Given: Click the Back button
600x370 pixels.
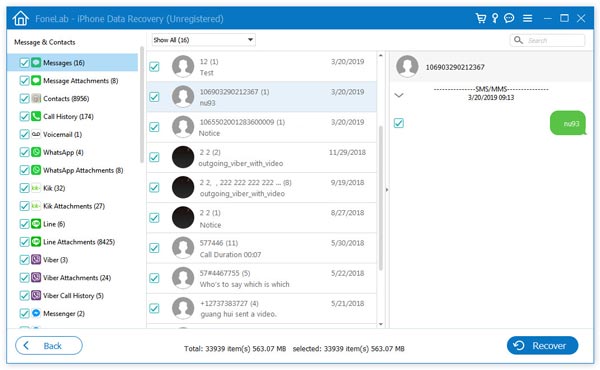Looking at the screenshot, I should [49, 346].
